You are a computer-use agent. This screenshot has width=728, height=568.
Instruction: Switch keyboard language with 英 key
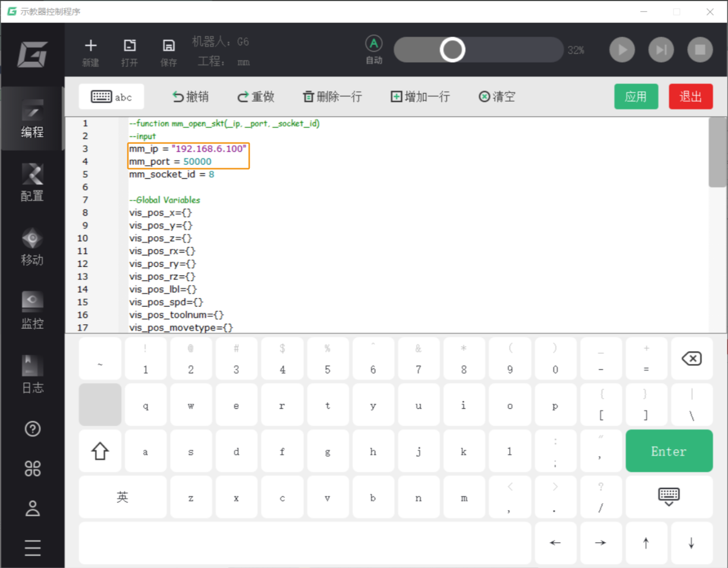tap(122, 498)
